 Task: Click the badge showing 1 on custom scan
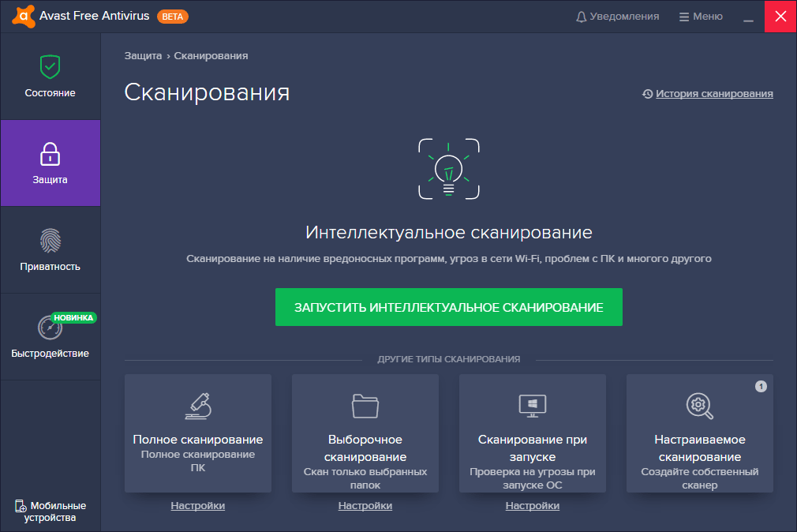click(761, 387)
